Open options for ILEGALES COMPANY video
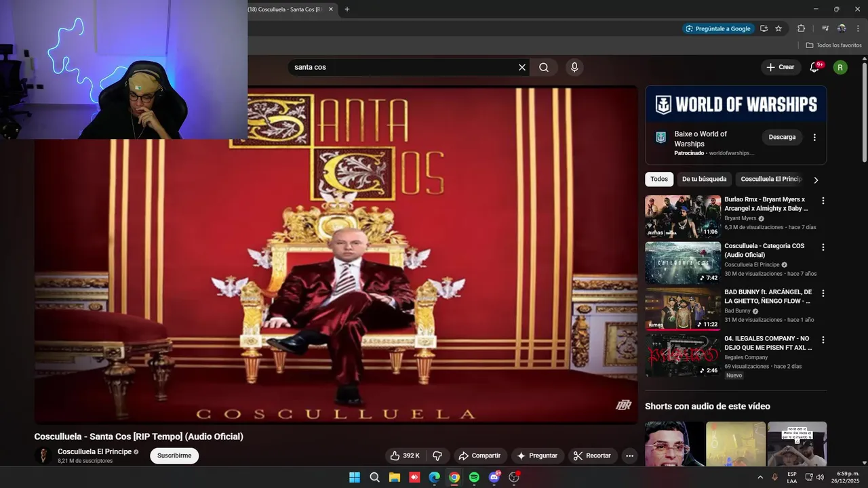 coord(823,340)
